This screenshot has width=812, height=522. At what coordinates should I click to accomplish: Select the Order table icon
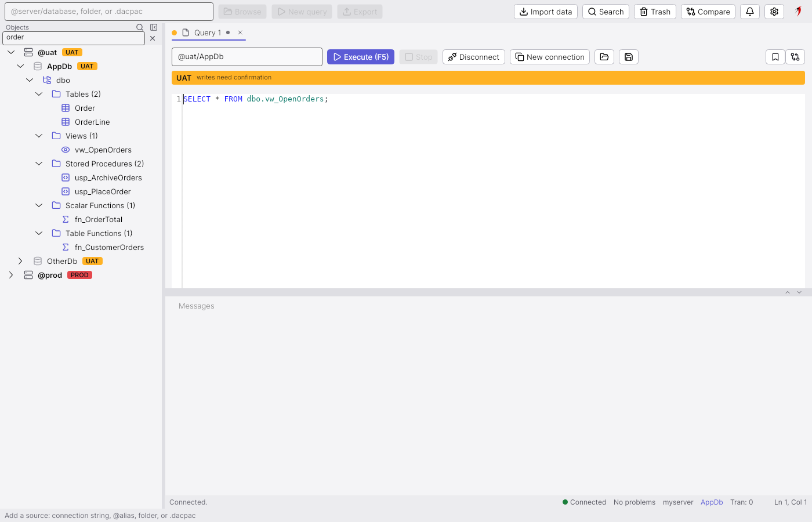[66, 108]
